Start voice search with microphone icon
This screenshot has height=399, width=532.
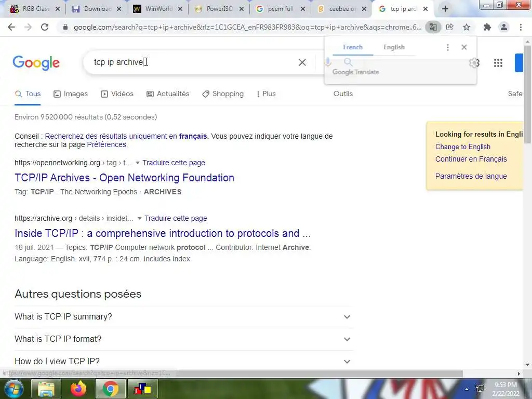pos(328,62)
